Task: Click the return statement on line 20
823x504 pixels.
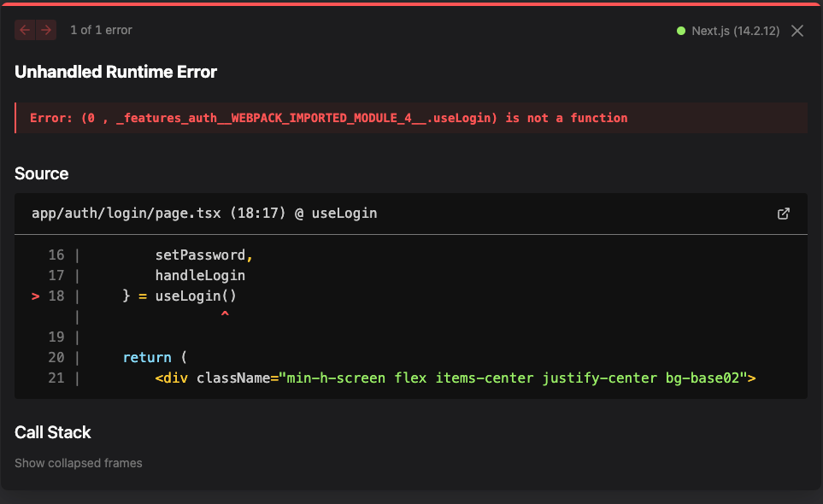Action: [155, 357]
